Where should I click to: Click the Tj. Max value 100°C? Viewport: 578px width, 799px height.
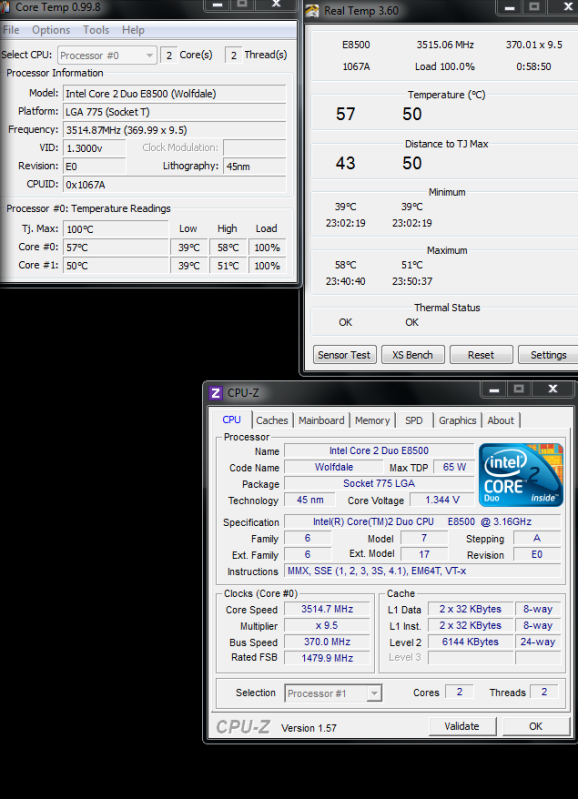coord(116,229)
